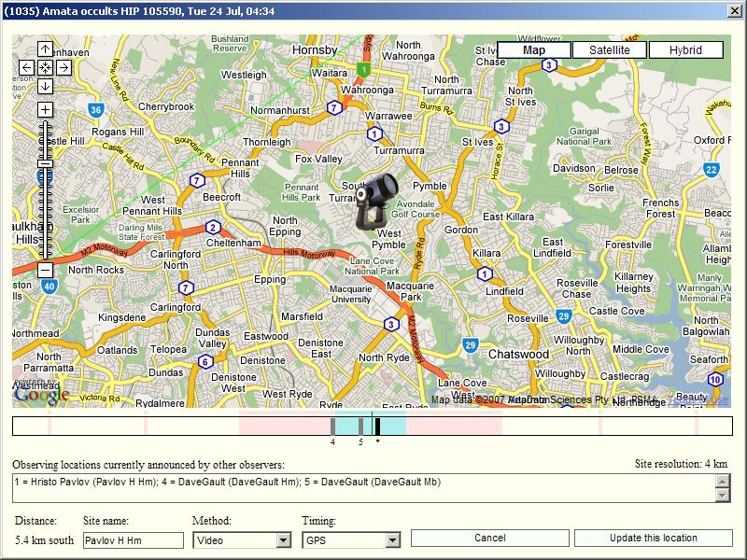Switch to Satellite view

(610, 50)
